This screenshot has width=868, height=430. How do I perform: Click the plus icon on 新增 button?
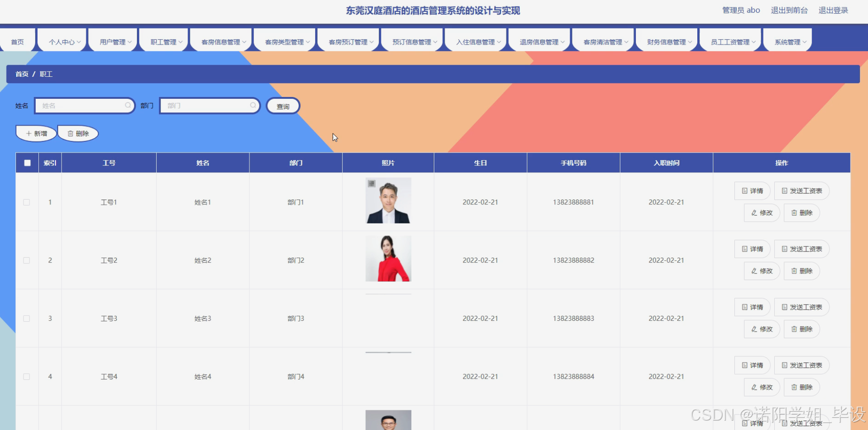click(x=29, y=133)
